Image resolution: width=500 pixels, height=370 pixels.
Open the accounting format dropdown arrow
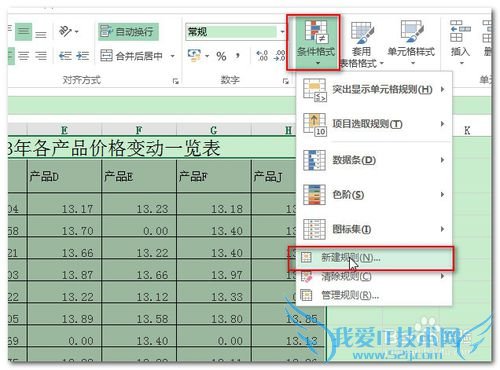click(207, 56)
